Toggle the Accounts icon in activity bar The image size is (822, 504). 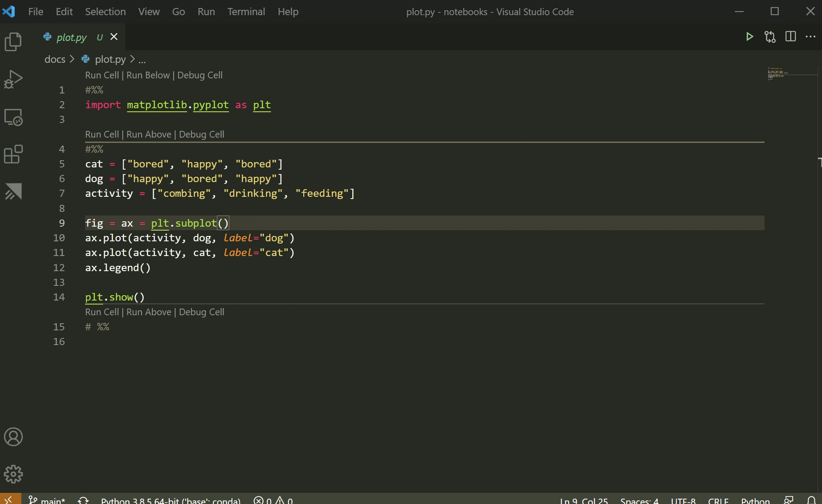click(13, 437)
